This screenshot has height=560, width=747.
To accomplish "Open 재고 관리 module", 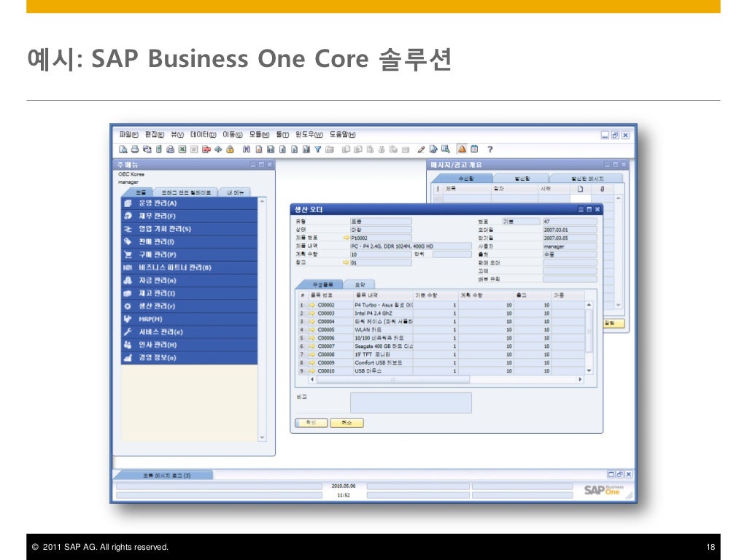I will click(x=189, y=293).
